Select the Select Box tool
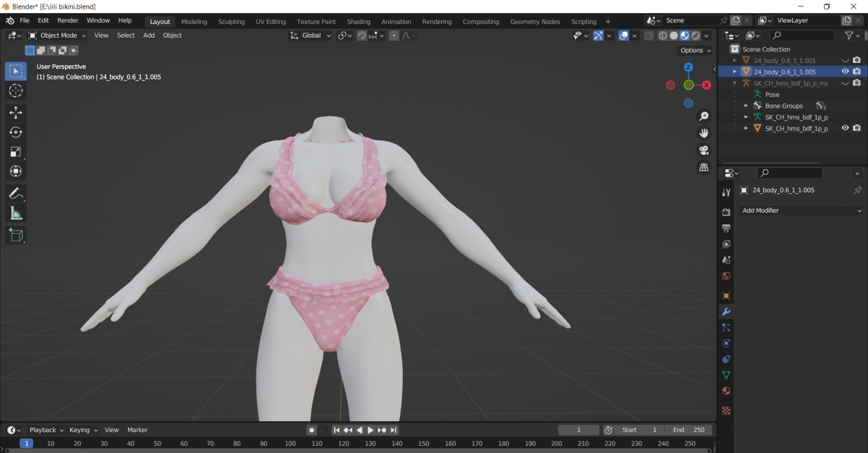The width and height of the screenshot is (868, 453). (x=16, y=71)
